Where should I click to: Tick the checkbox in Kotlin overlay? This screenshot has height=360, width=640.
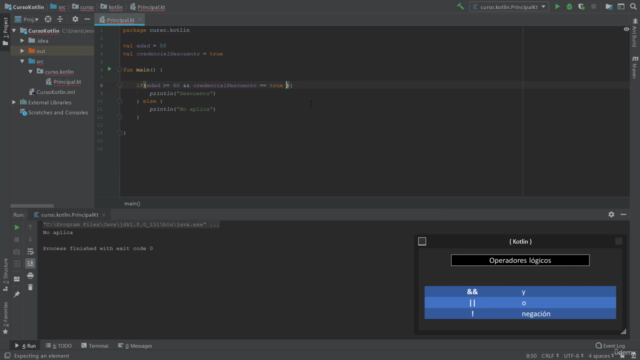click(422, 241)
